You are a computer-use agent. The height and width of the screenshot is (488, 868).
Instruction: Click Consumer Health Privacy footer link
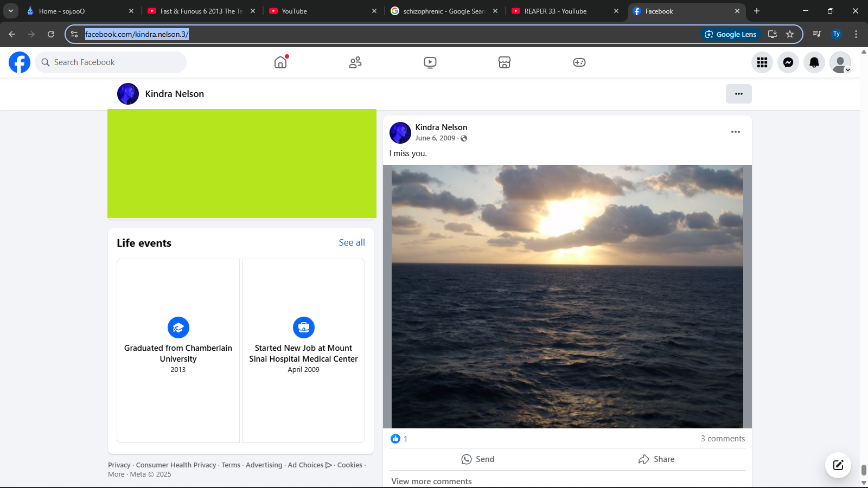tap(176, 465)
